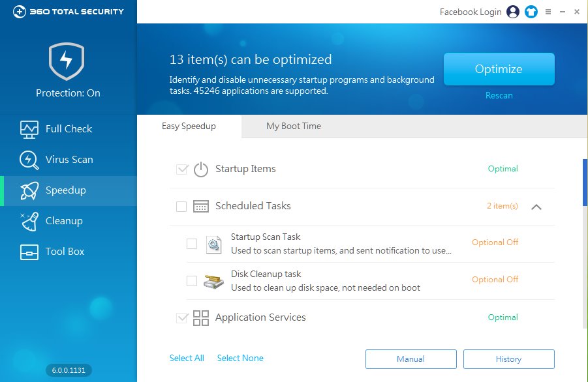Image resolution: width=588 pixels, height=382 pixels.
Task: Select the Speedup rocket icon
Action: coord(29,190)
